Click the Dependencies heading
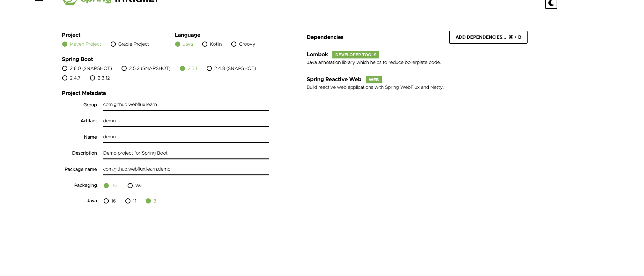This screenshot has height=276, width=644. (325, 37)
